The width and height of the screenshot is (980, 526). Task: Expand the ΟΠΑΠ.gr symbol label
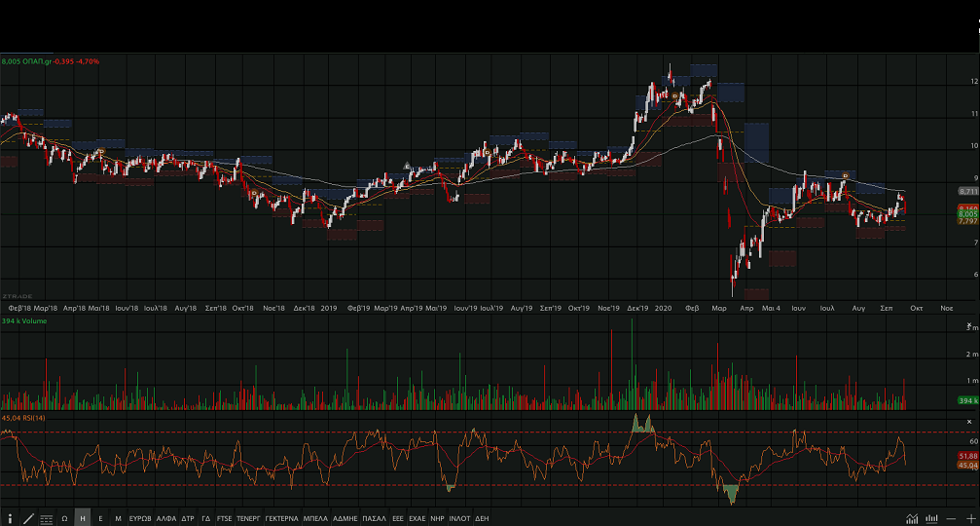coord(51,60)
